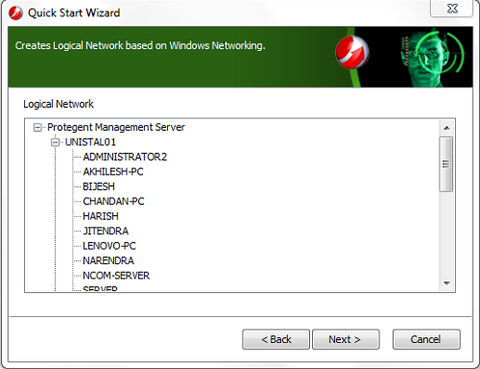Viewport: 480px width, 369px height.
Task: Collapse the Protegent Management Server node
Action: point(38,127)
